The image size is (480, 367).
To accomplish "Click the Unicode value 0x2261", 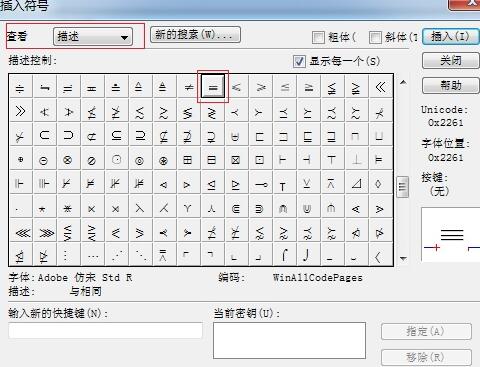I will pyautogui.click(x=446, y=123).
